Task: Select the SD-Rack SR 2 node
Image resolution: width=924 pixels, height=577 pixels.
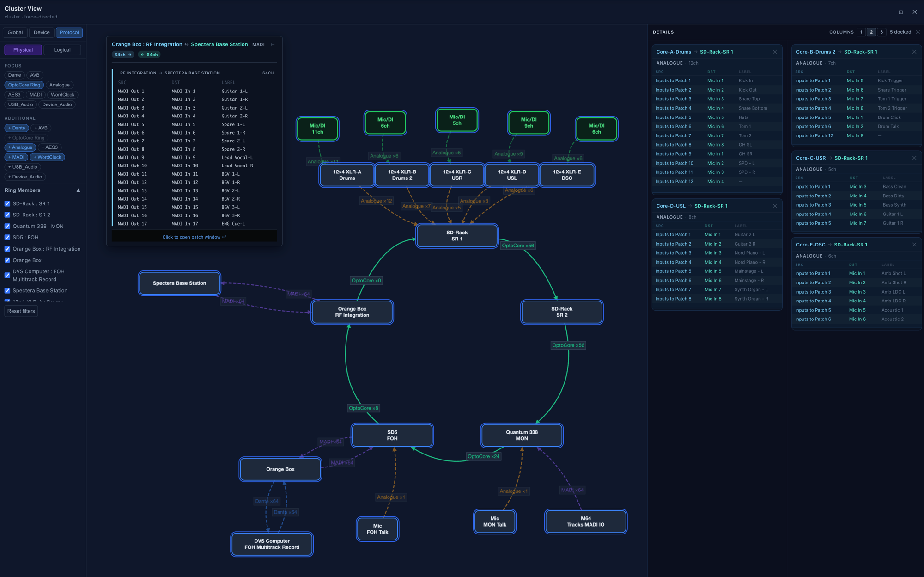Action: pyautogui.click(x=562, y=312)
